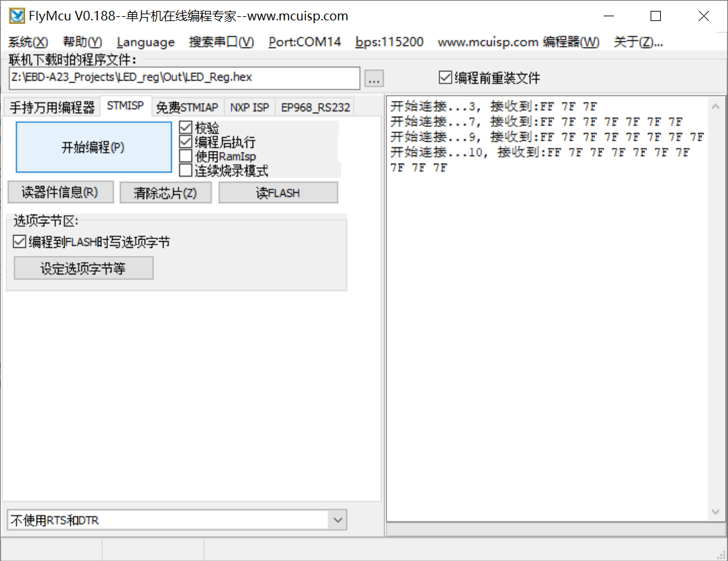This screenshot has height=561, width=728.
Task: Maximize the FlyMcu window
Action: coord(655,16)
